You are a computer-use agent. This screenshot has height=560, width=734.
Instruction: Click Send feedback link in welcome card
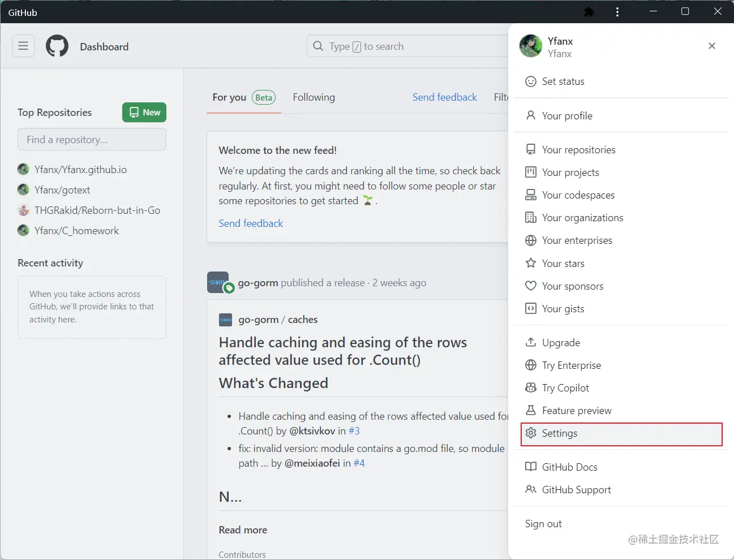click(x=251, y=223)
